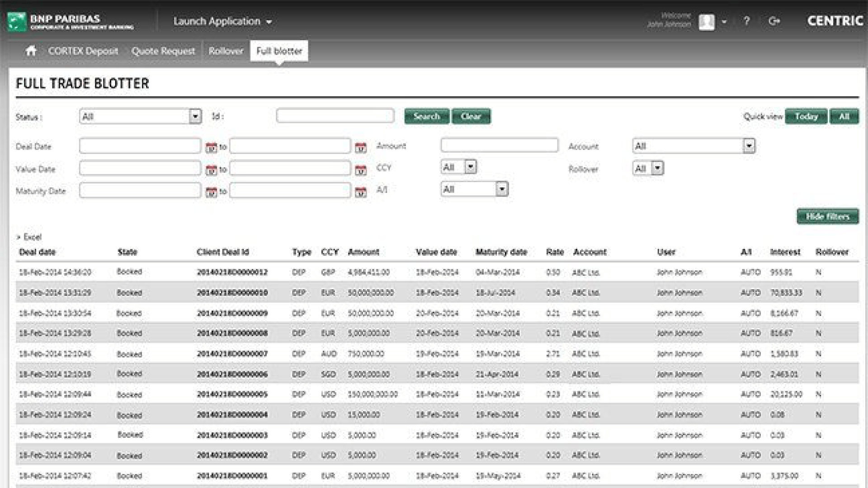868x488 pixels.
Task: Expand the Status dropdown
Action: click(195, 117)
